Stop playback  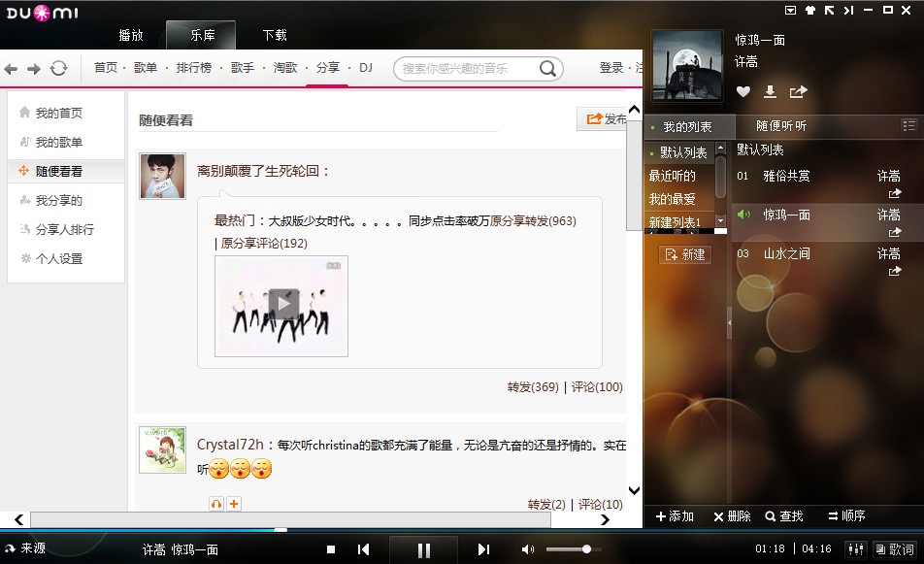[331, 549]
